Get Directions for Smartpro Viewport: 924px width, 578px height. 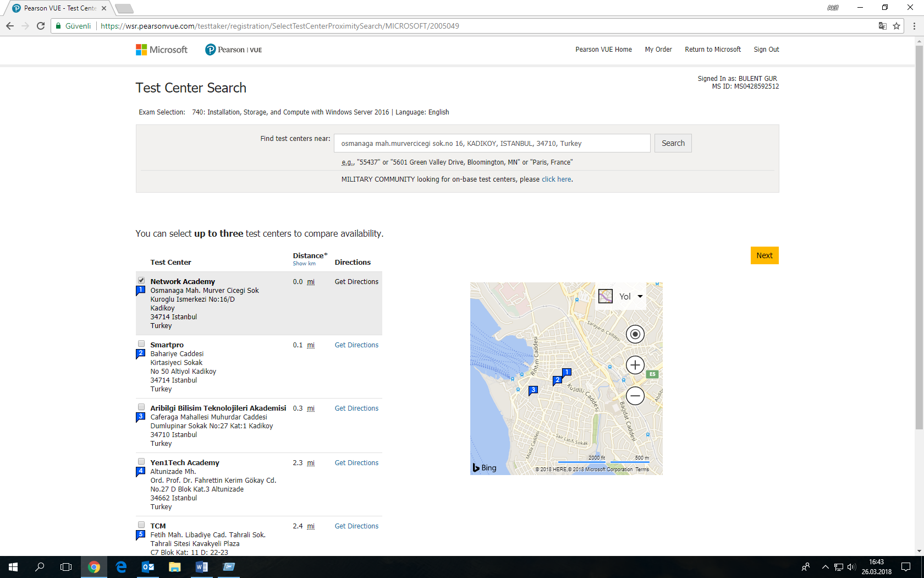click(356, 345)
